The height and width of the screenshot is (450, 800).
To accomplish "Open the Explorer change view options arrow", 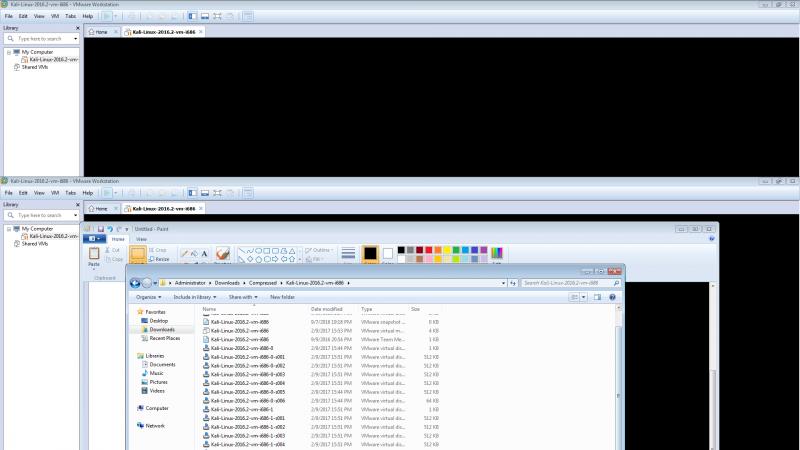I will click(x=584, y=297).
